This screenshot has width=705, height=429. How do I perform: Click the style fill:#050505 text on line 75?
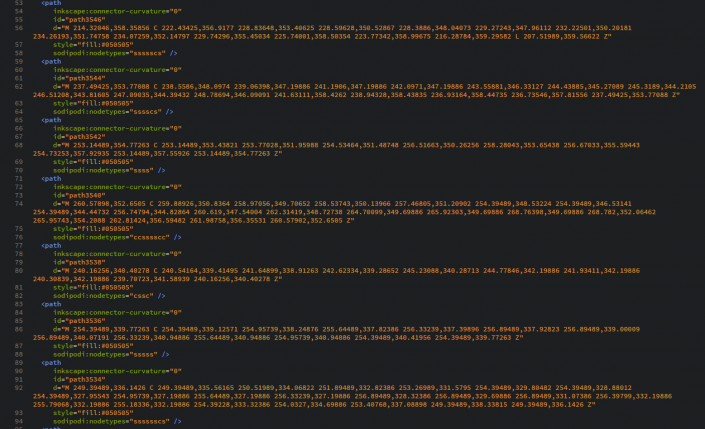coord(93,228)
